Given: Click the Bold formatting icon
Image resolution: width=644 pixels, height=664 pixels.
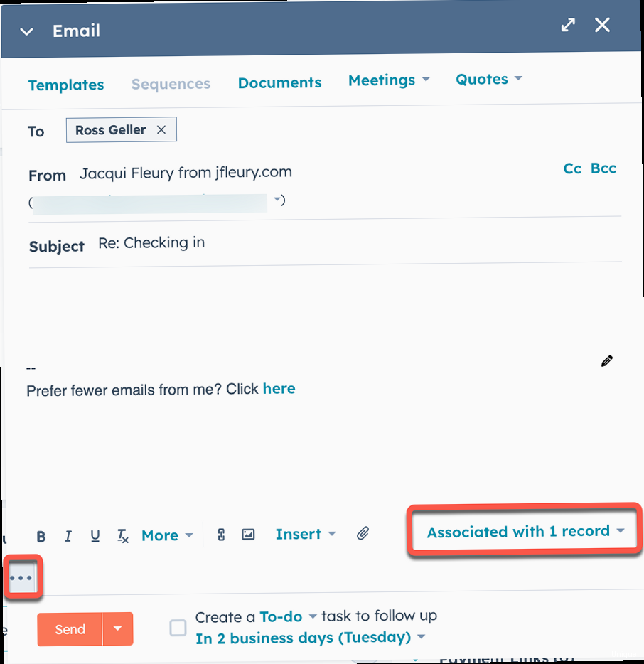Looking at the screenshot, I should [41, 536].
